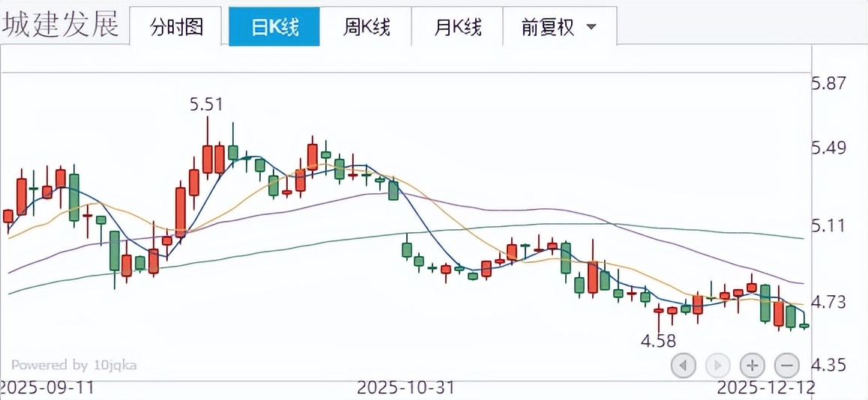The image size is (868, 400).
Task: Click the 2025-09-11 start date label
Action: click(x=47, y=387)
